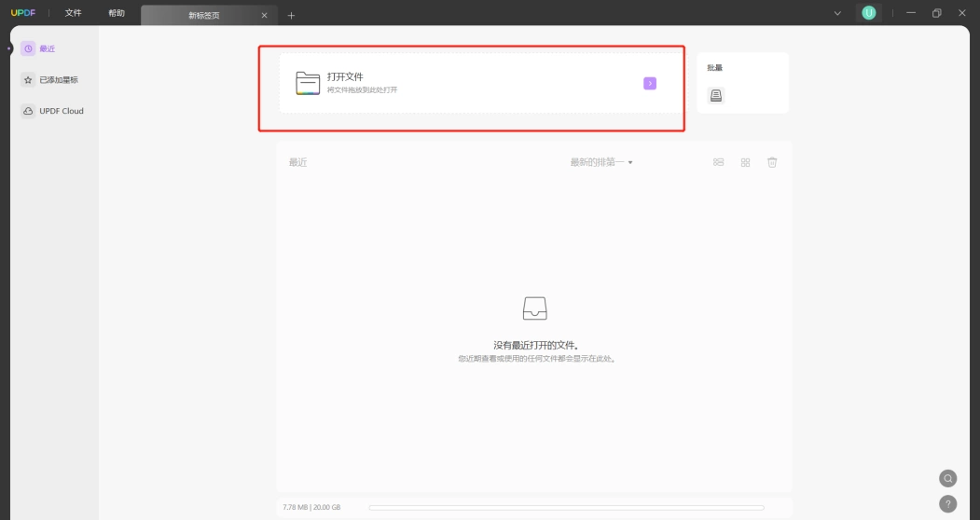
Task: Click the user avatar in the title bar
Action: [869, 12]
